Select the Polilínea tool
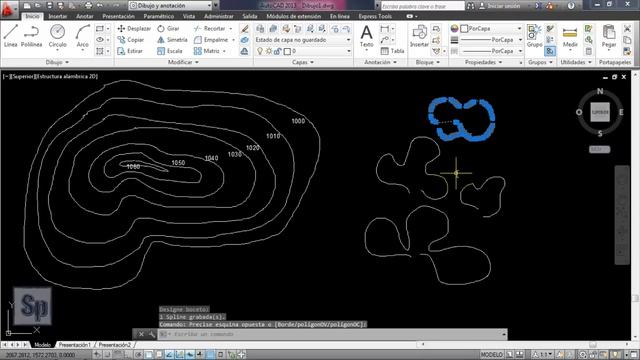 [x=31, y=36]
